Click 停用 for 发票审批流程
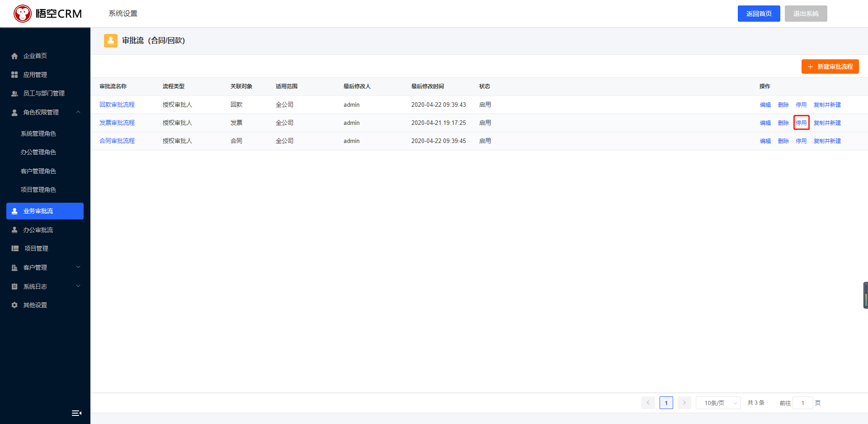868x424 pixels. pyautogui.click(x=801, y=123)
